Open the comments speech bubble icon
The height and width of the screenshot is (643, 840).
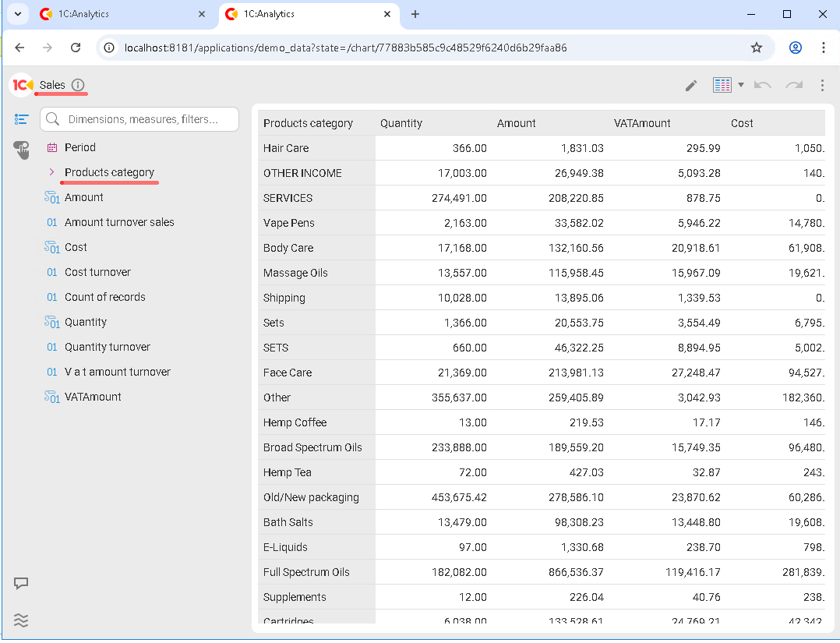point(21,583)
